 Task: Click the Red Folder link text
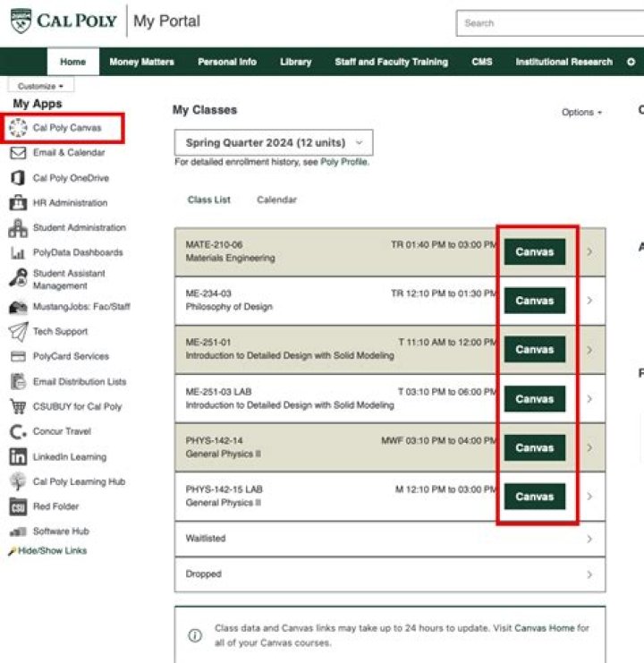tap(55, 506)
